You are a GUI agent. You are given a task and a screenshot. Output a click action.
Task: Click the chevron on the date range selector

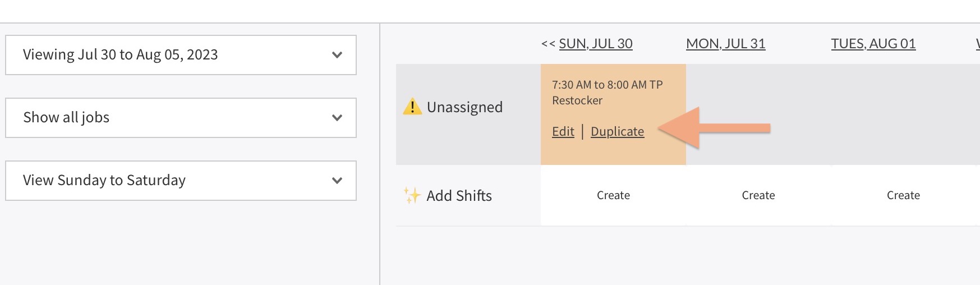point(337,55)
